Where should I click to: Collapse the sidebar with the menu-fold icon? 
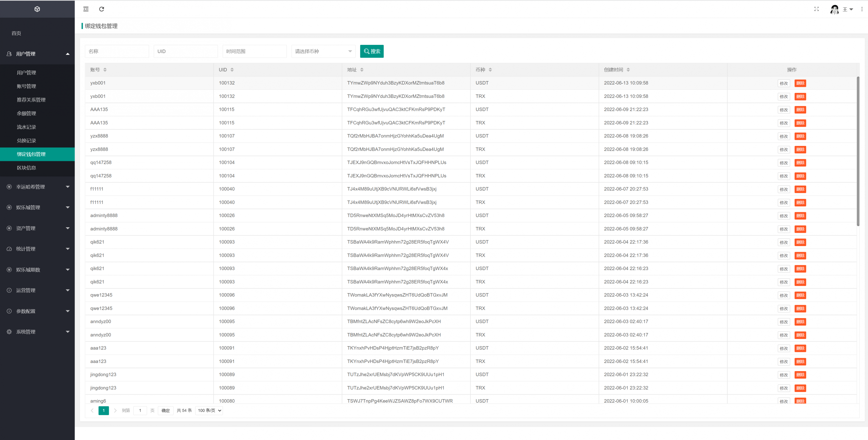(x=86, y=9)
